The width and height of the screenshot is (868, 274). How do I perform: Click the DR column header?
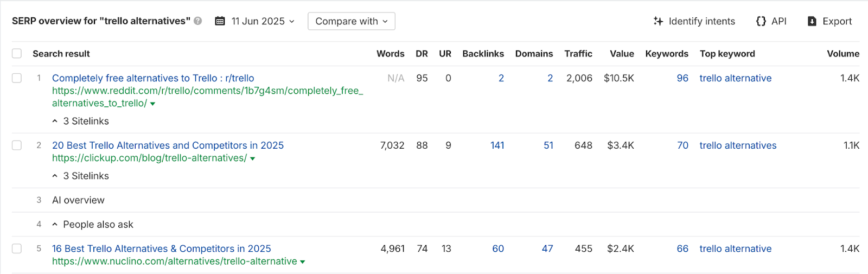tap(422, 54)
